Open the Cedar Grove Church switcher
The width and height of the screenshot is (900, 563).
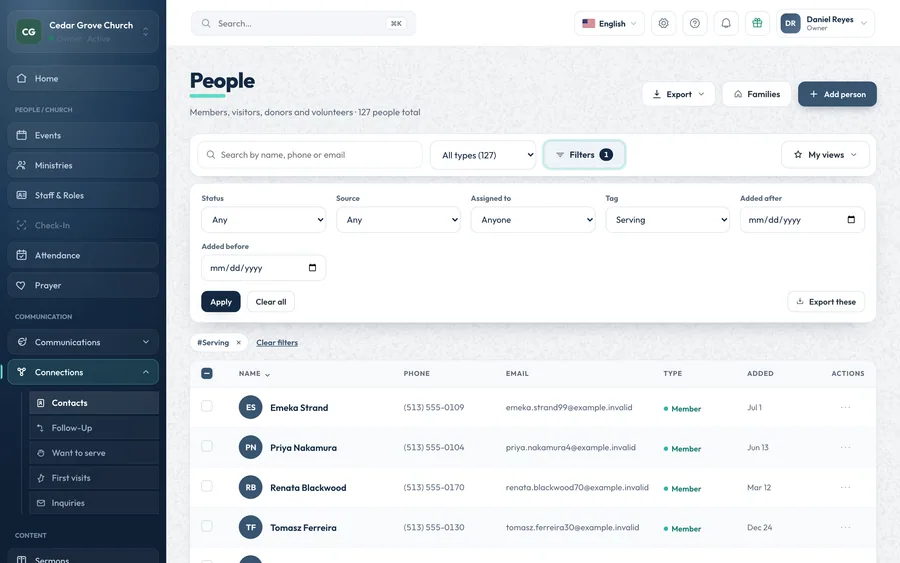click(x=83, y=32)
